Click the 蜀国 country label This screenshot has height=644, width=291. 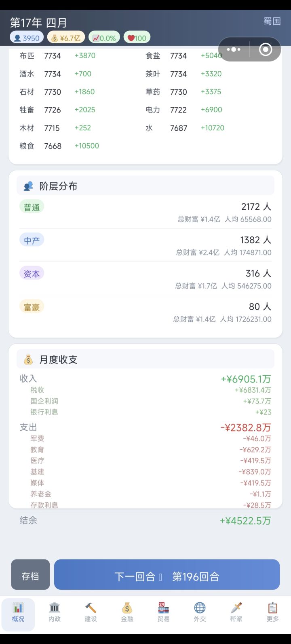pyautogui.click(x=272, y=21)
